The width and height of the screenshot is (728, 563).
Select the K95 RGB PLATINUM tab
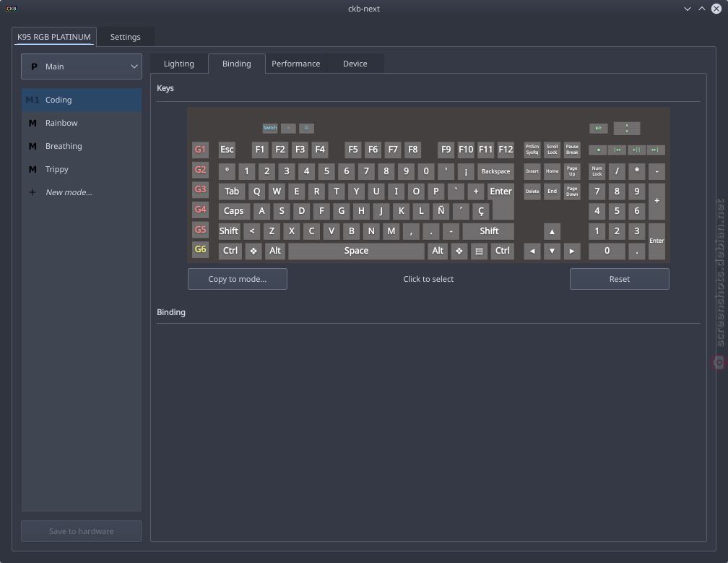[54, 37]
